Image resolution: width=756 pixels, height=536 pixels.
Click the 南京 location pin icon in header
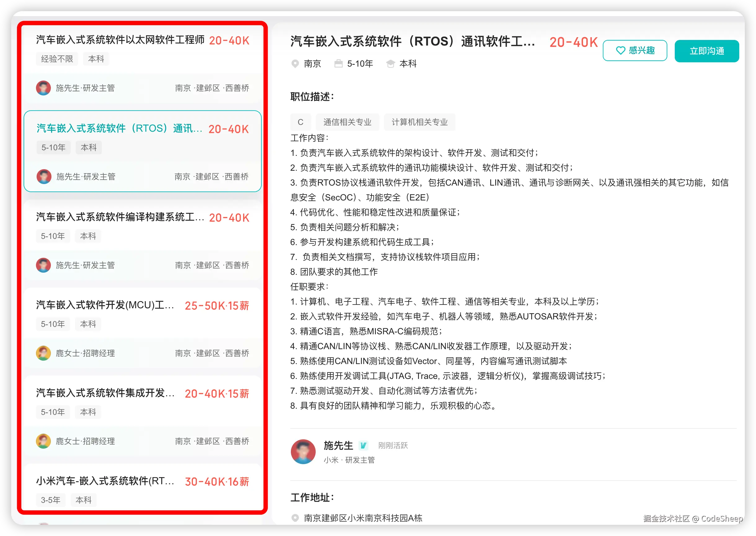[x=295, y=64]
